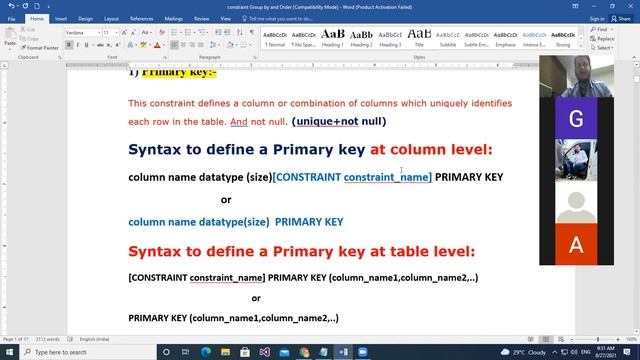Open bullets list dropdown
This screenshot has width=640, height=360.
pyautogui.click(x=180, y=32)
